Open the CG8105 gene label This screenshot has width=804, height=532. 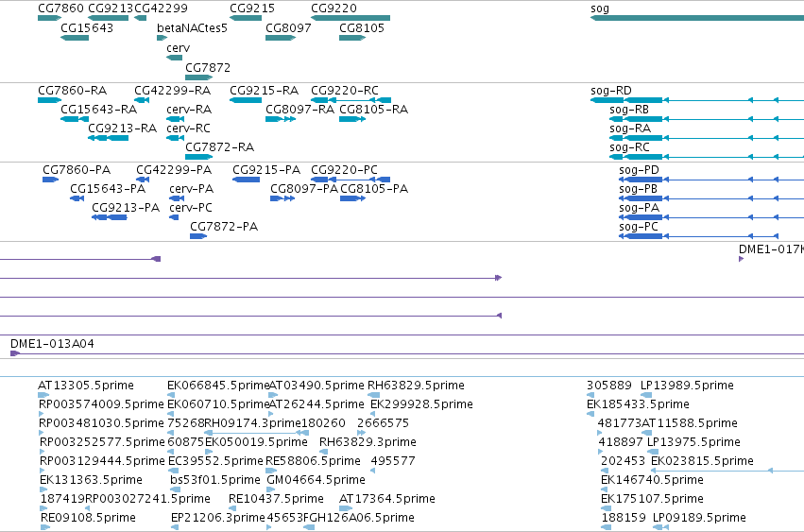click(362, 27)
